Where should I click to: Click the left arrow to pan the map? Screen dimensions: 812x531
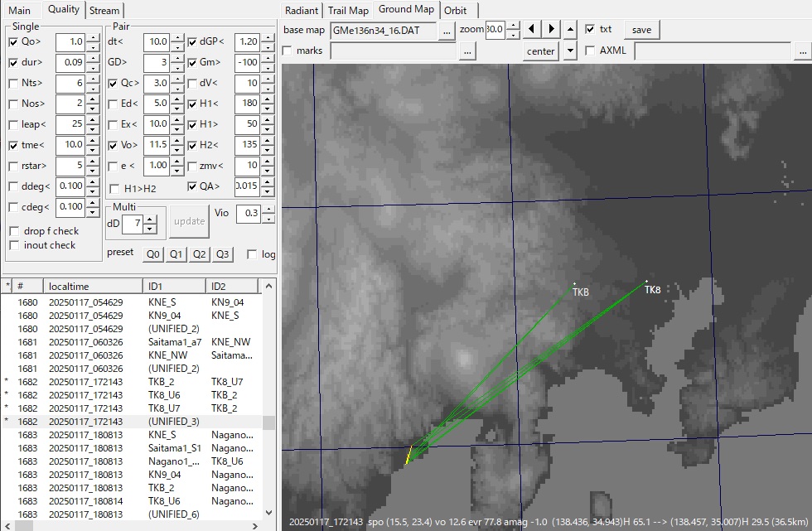(x=532, y=31)
